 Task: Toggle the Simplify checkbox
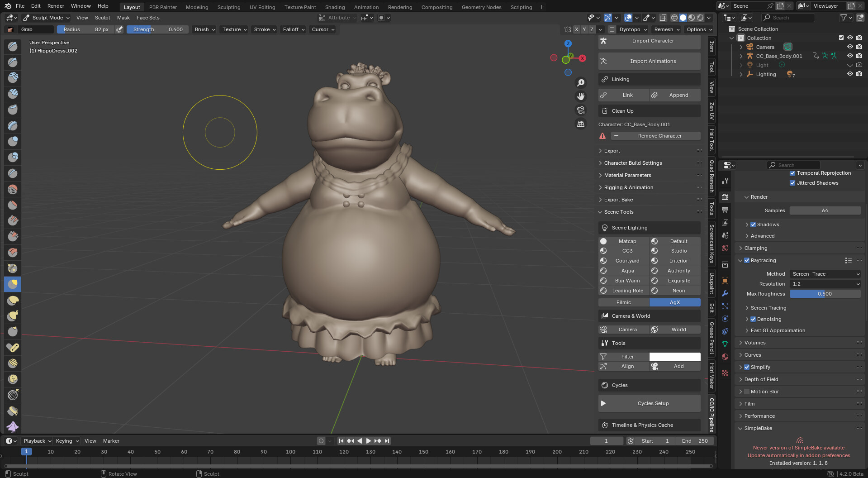747,367
